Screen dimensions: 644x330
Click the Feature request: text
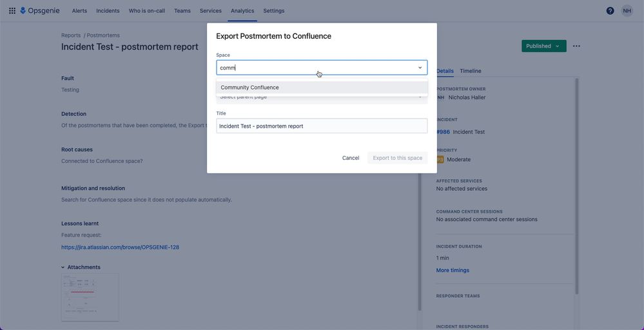tap(81, 235)
